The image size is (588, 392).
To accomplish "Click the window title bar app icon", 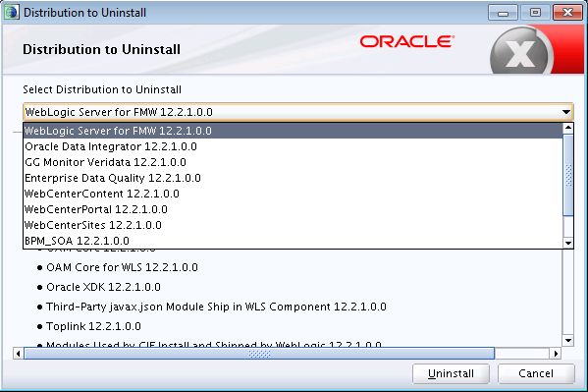I will (x=11, y=13).
